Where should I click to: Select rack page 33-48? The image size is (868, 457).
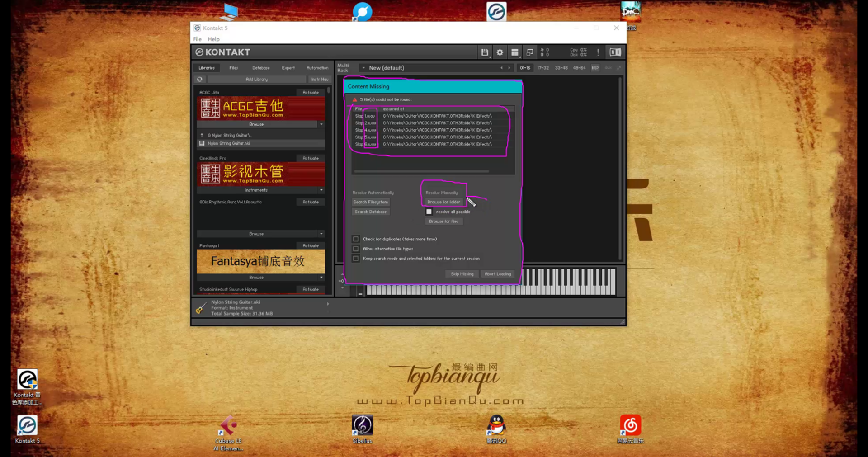tap(561, 68)
